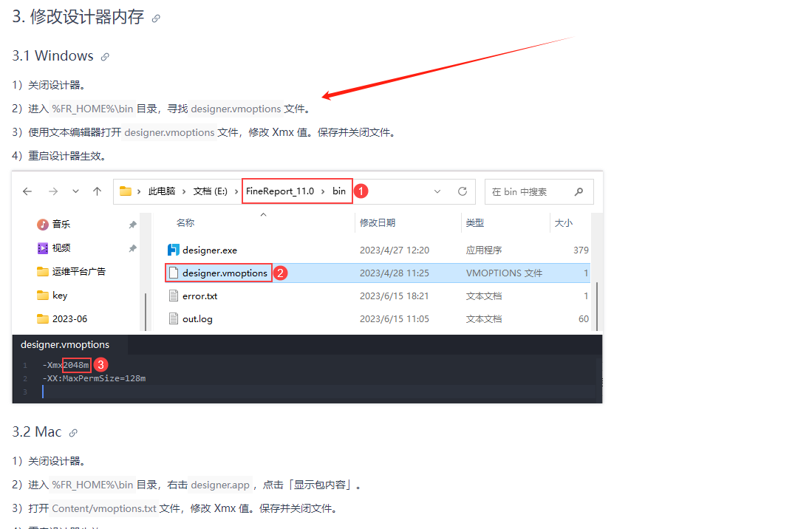Refresh the bin folder view
The height and width of the screenshot is (529, 812).
[x=463, y=191]
